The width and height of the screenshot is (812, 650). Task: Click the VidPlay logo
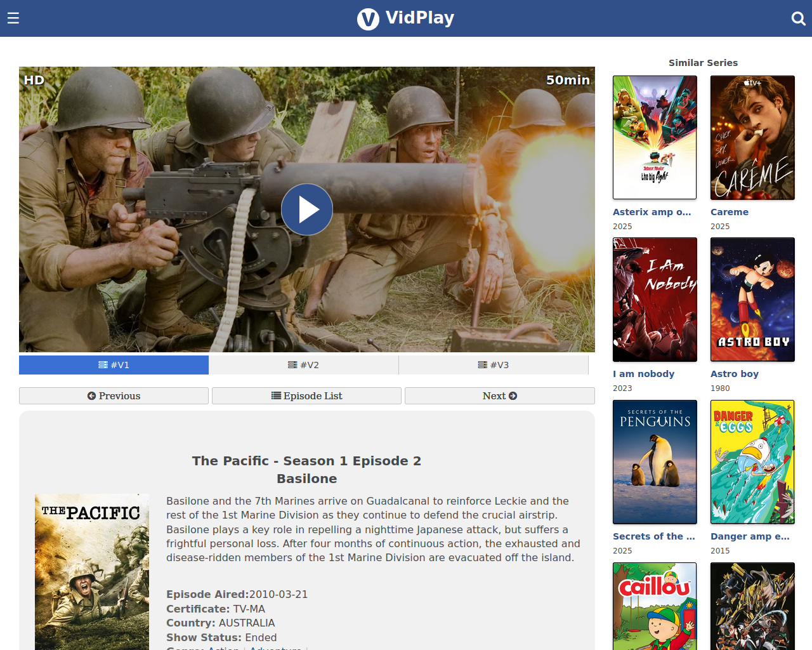[368, 19]
